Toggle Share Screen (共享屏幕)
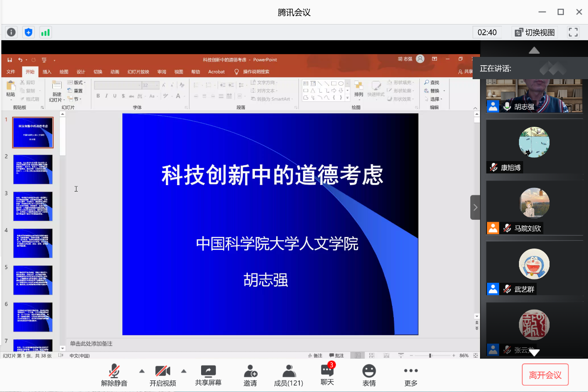588x392 pixels. click(208, 375)
